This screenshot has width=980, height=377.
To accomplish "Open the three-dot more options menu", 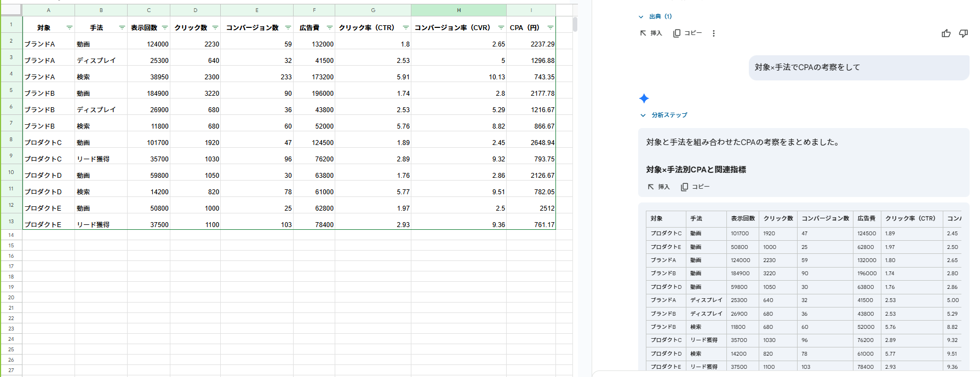I will click(713, 33).
